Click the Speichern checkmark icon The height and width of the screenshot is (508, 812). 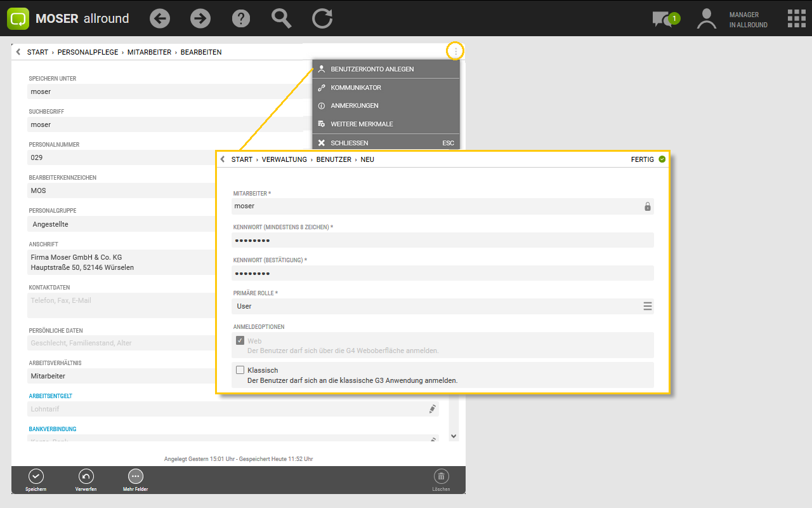36,476
